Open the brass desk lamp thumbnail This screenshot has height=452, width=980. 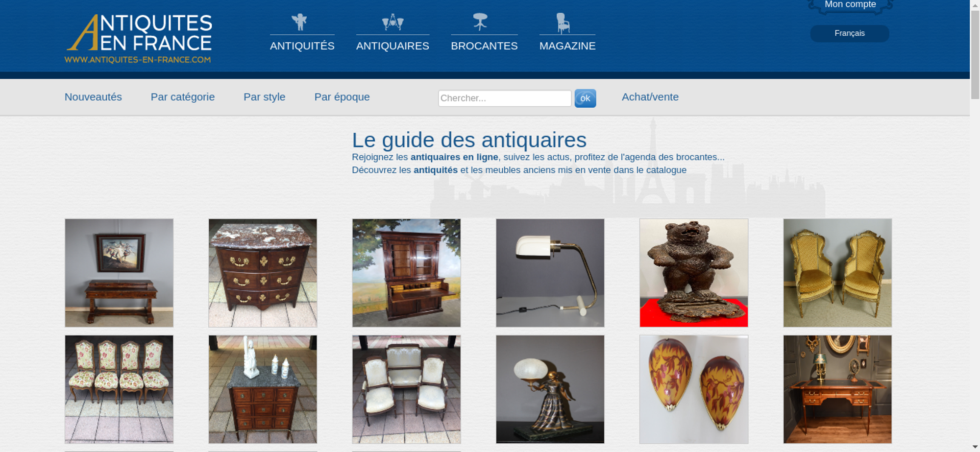click(550, 273)
